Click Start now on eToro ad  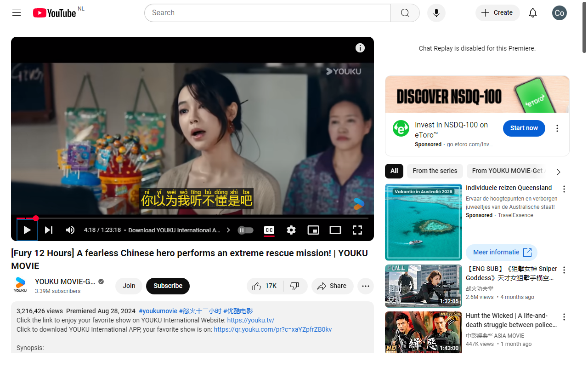click(524, 128)
